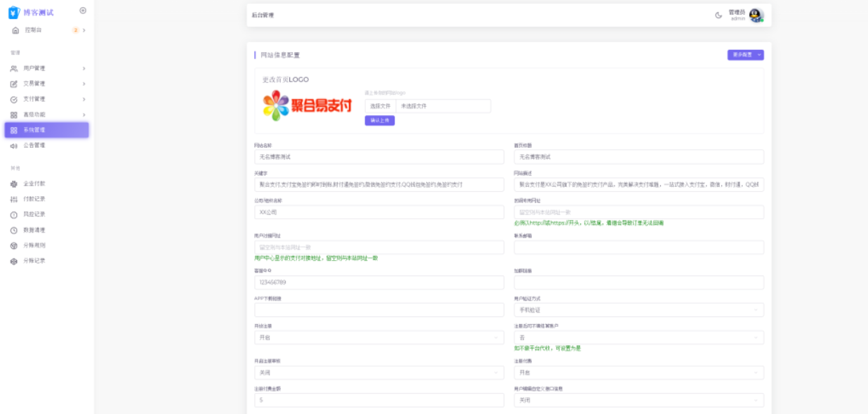Click the sidebar collapse icon beside 博客测试

coord(83,11)
